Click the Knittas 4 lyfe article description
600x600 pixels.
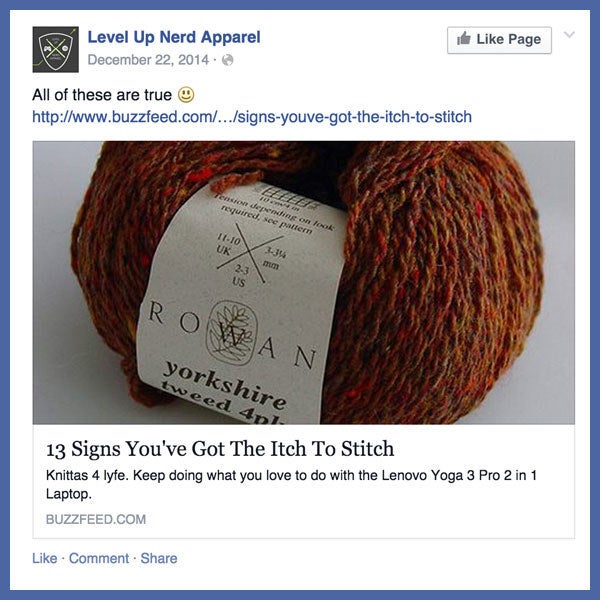(x=291, y=484)
